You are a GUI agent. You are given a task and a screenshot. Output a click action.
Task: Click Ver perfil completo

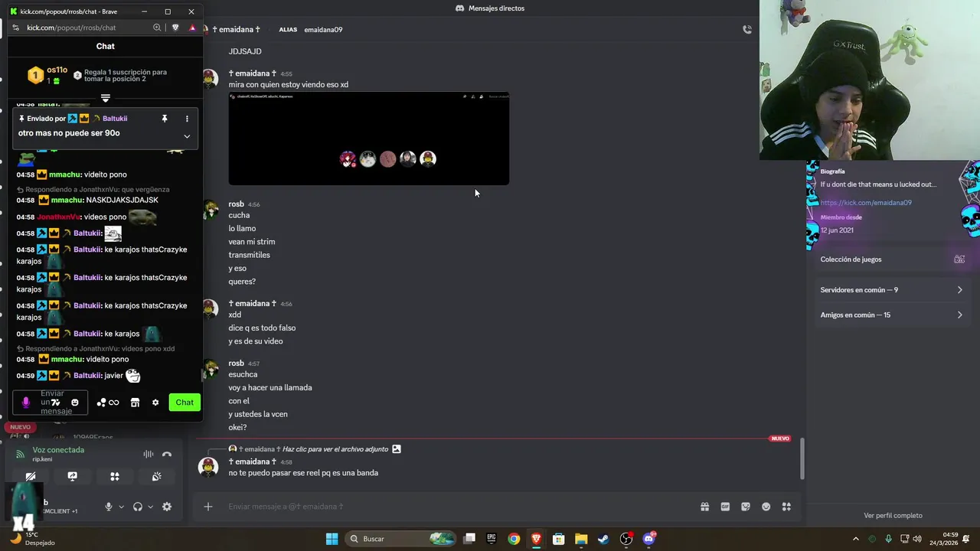tap(893, 516)
